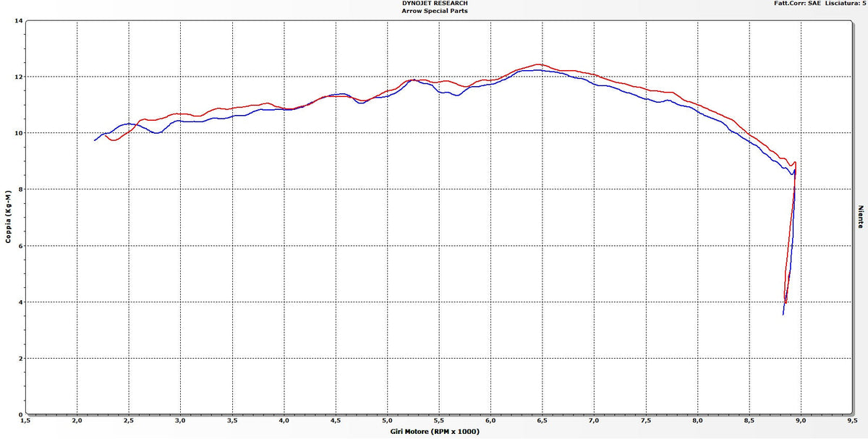Click the 2,5 tick label on RPM axis
The image size is (868, 439).
tap(129, 420)
